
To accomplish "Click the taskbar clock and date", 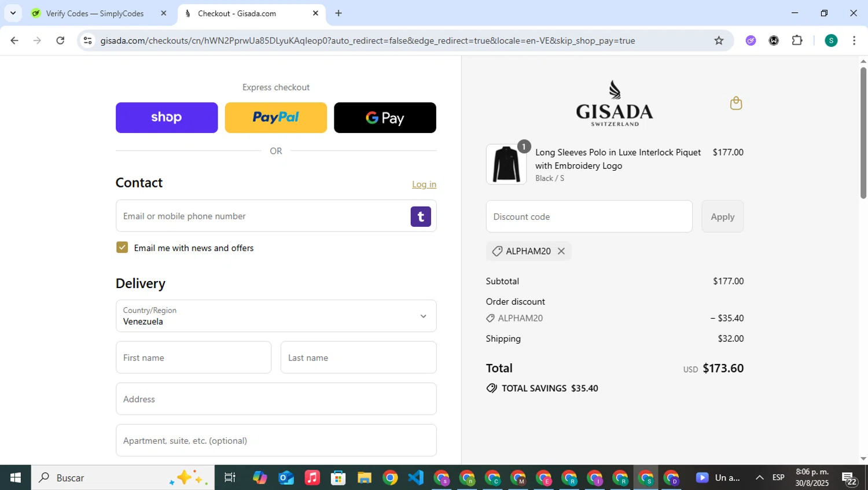I will pos(812,478).
